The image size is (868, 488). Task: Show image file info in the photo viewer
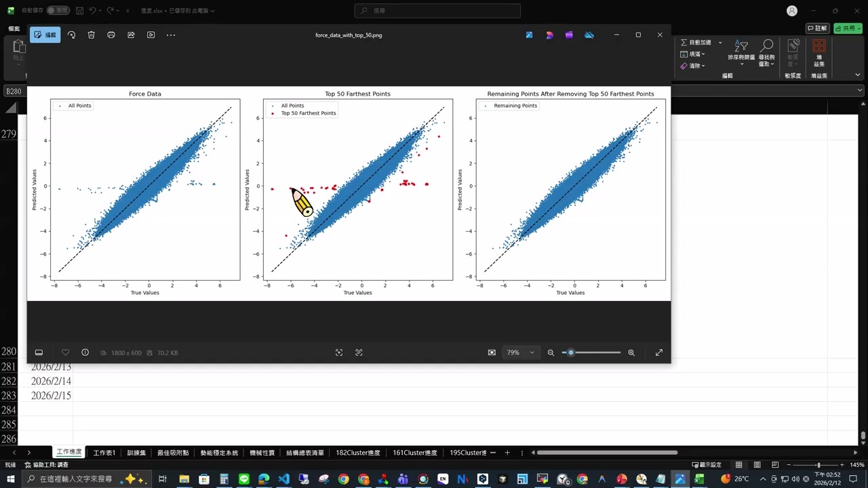coord(85,352)
